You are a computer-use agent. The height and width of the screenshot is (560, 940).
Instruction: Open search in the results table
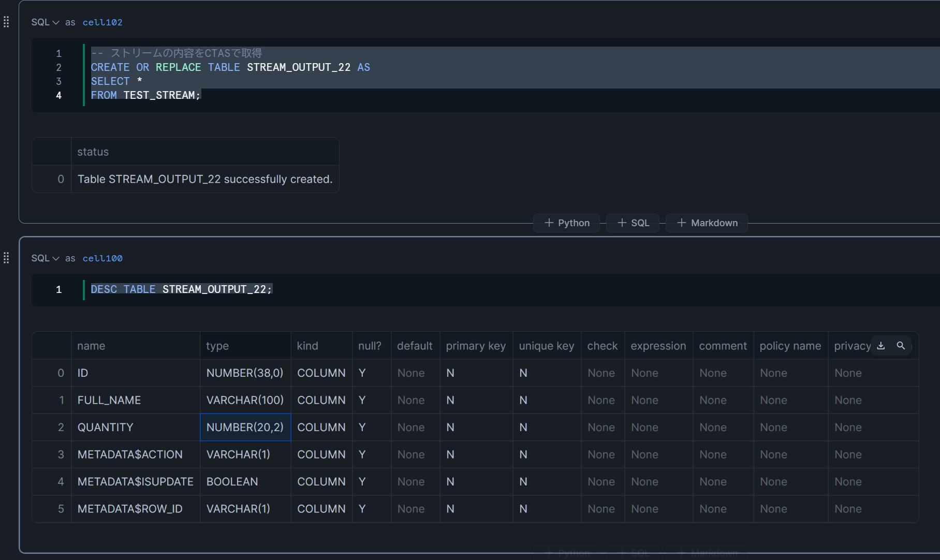[x=901, y=346]
